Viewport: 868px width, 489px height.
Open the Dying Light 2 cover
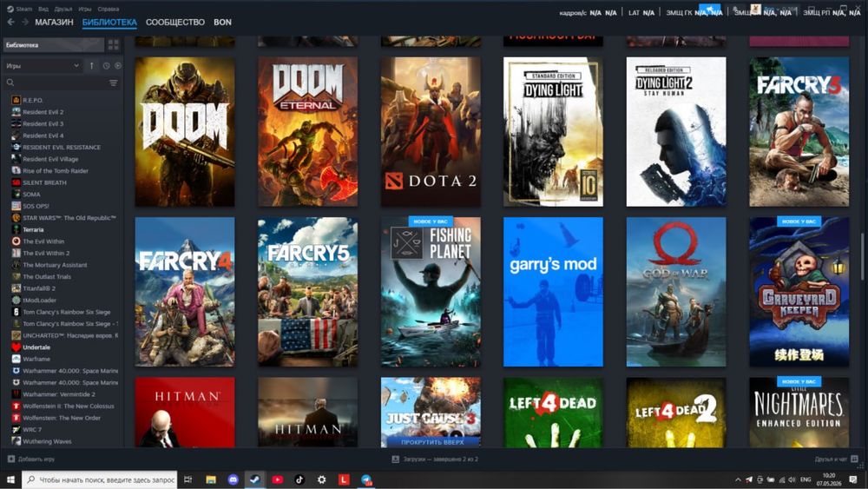676,132
